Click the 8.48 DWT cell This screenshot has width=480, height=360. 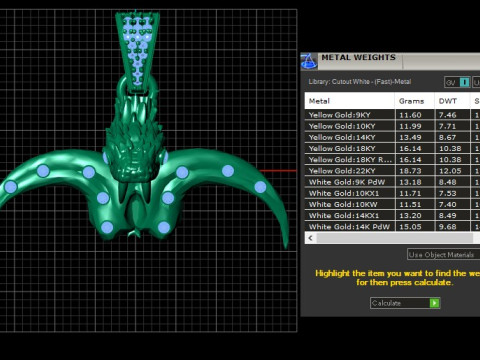(x=452, y=182)
